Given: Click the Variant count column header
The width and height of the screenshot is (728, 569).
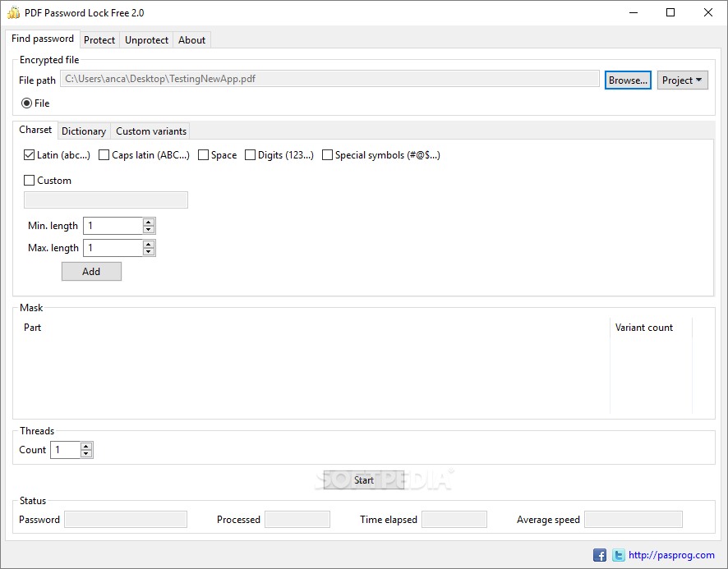Looking at the screenshot, I should pyautogui.click(x=651, y=328).
